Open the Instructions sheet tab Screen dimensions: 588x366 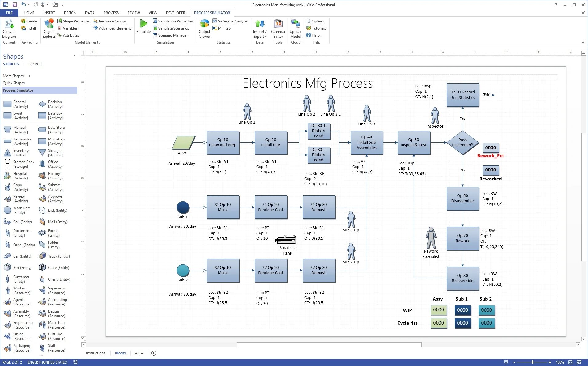[95, 353]
